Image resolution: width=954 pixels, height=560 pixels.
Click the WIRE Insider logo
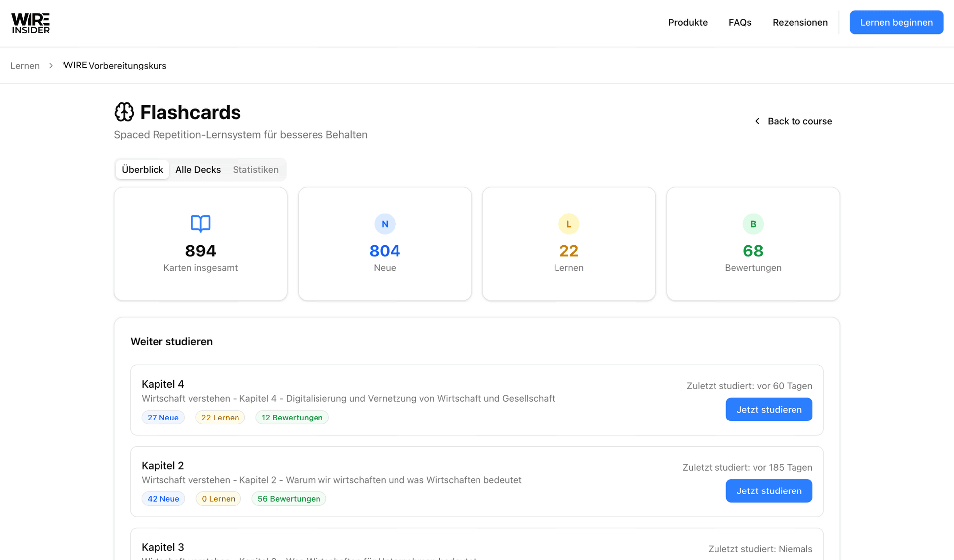click(31, 23)
